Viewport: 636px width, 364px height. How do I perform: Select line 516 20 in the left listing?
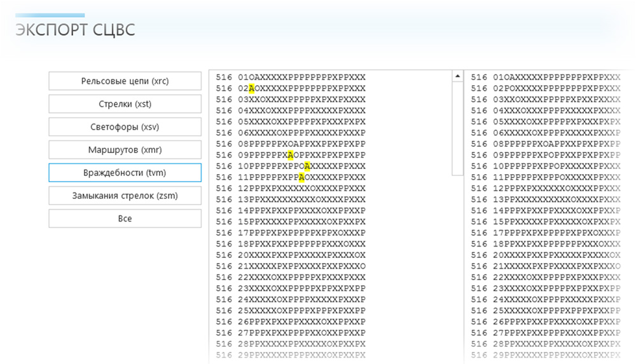point(291,255)
